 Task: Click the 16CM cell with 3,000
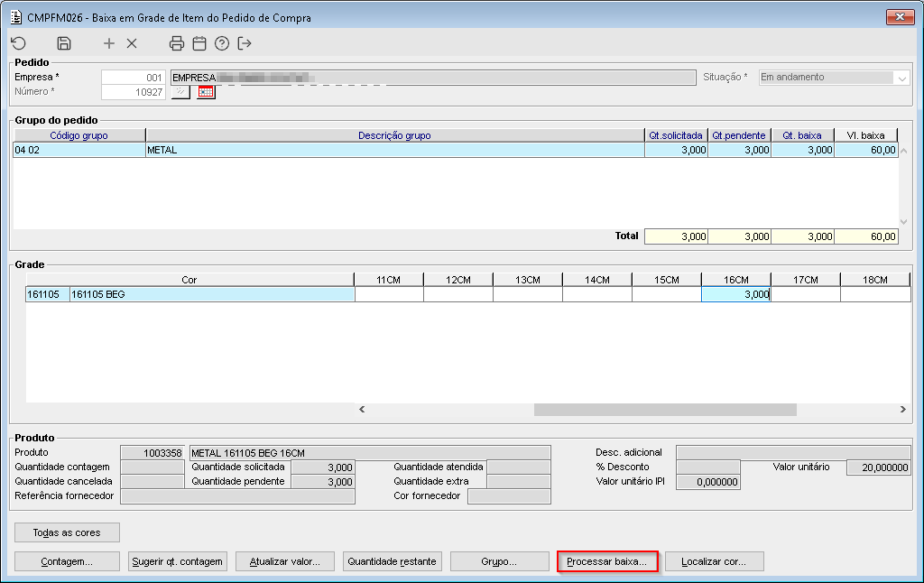tap(736, 294)
